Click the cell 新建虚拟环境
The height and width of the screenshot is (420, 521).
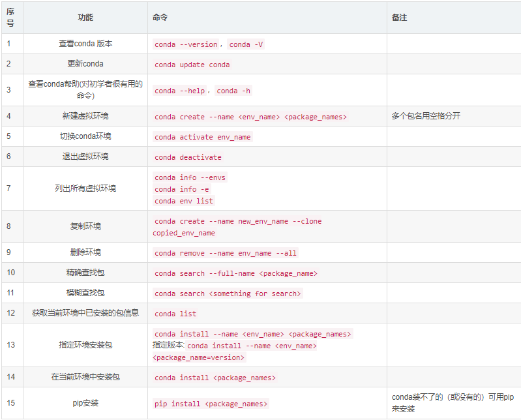[x=85, y=116]
